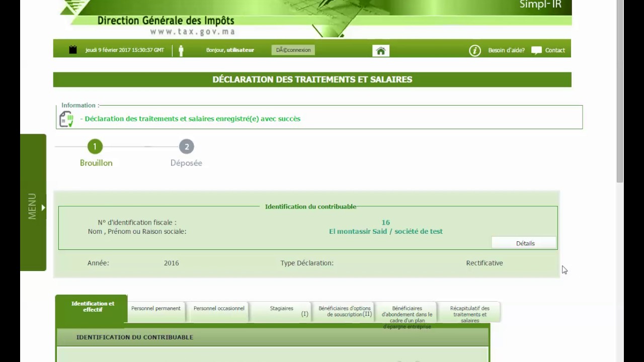Open the Personnel permanent tab
This screenshot has width=644, height=362.
156,312
